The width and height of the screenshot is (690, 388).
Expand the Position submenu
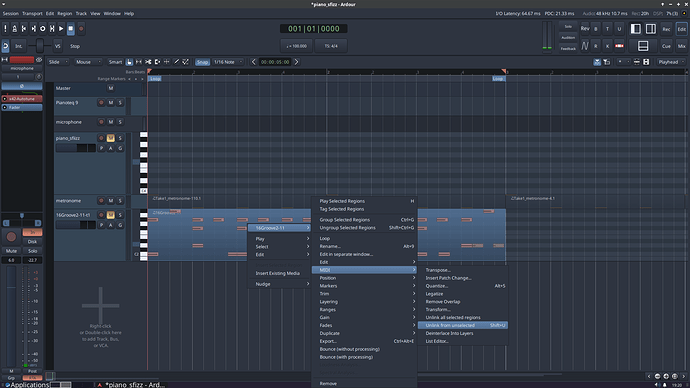click(364, 278)
